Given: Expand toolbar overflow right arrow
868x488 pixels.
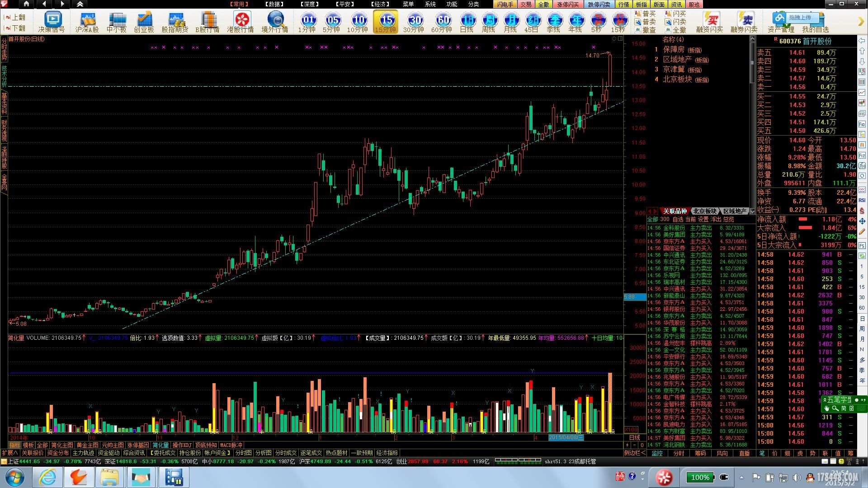Looking at the screenshot, I should click(x=861, y=21).
